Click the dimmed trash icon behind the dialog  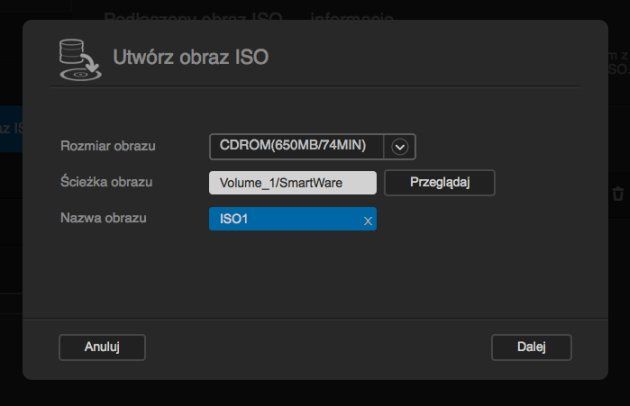(618, 194)
